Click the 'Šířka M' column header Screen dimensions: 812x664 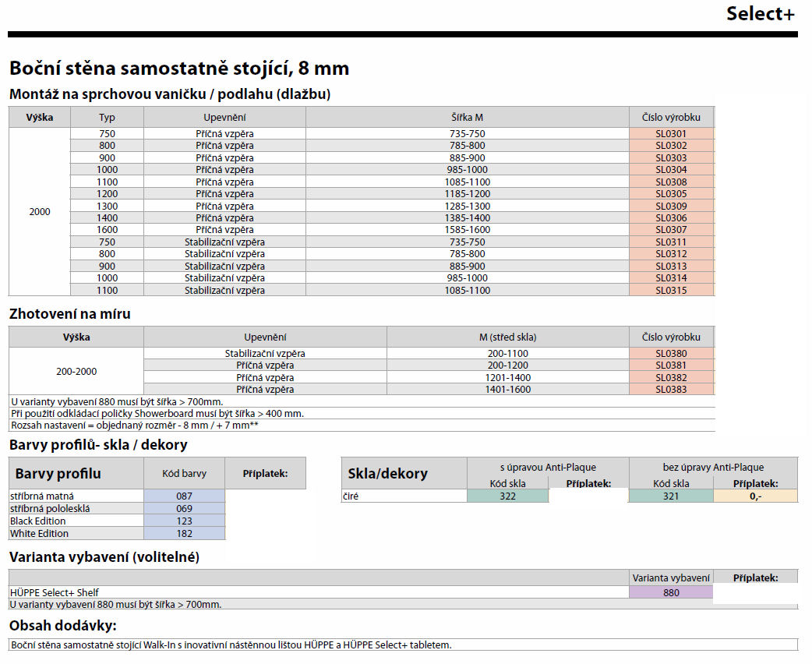[467, 118]
